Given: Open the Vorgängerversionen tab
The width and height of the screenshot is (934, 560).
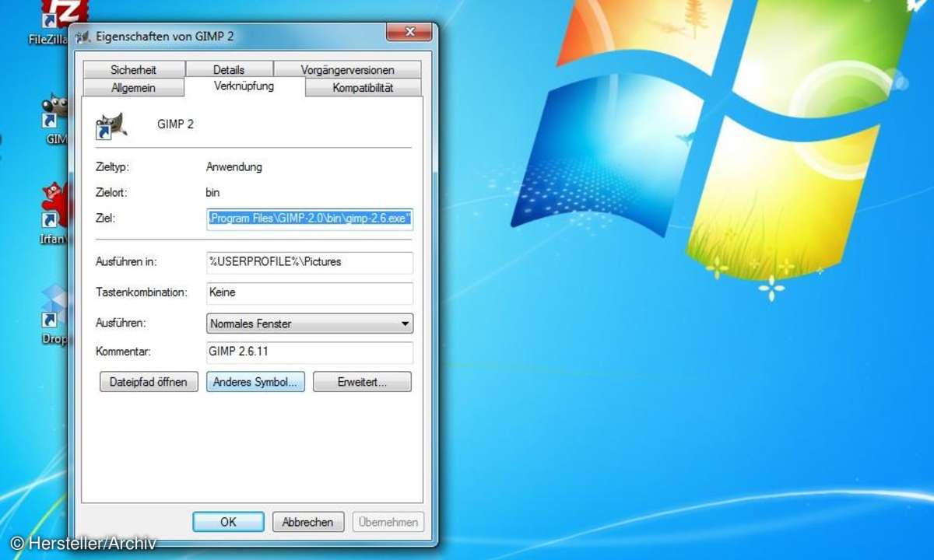Looking at the screenshot, I should 347,69.
